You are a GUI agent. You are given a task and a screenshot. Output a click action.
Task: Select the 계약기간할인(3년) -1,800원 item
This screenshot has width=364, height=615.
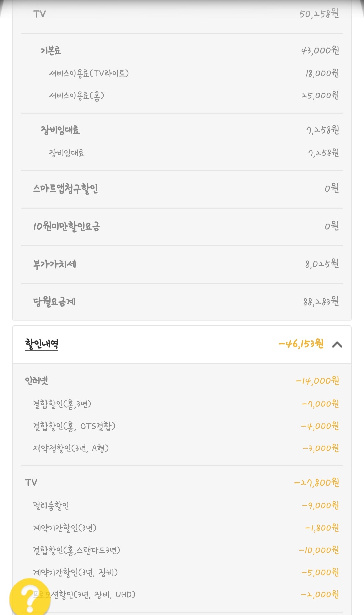(65, 528)
